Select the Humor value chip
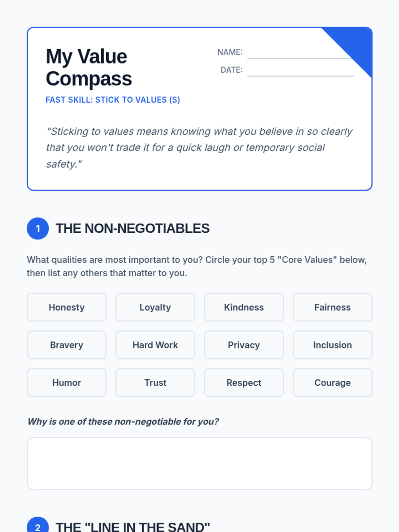This screenshot has height=532, width=399. (x=66, y=382)
